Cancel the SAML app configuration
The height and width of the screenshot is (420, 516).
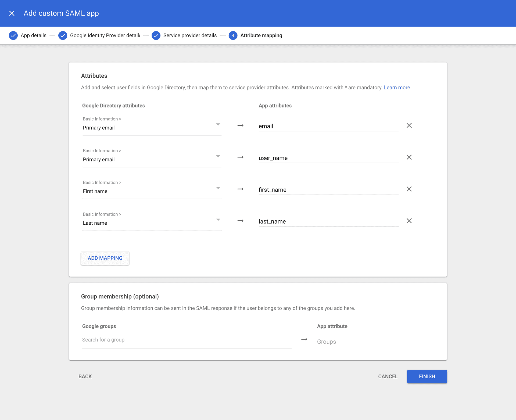(x=388, y=376)
